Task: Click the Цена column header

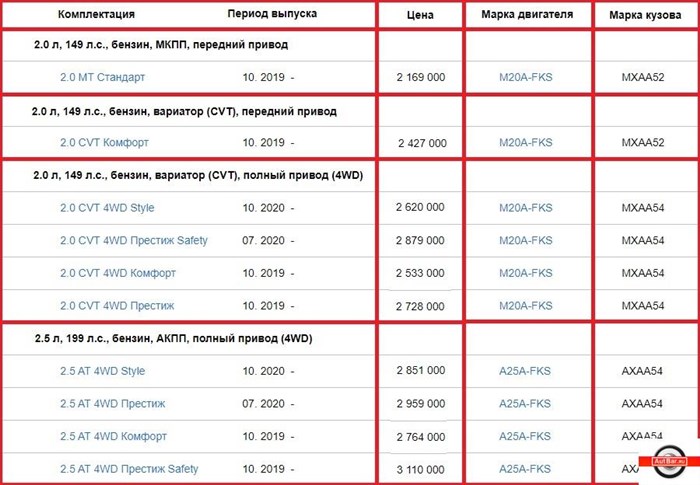Action: pyautogui.click(x=421, y=16)
